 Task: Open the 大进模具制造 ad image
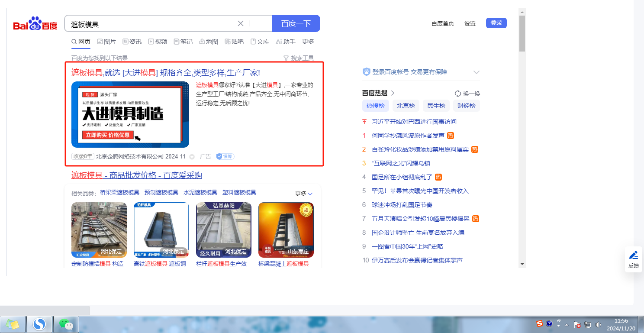coord(130,114)
